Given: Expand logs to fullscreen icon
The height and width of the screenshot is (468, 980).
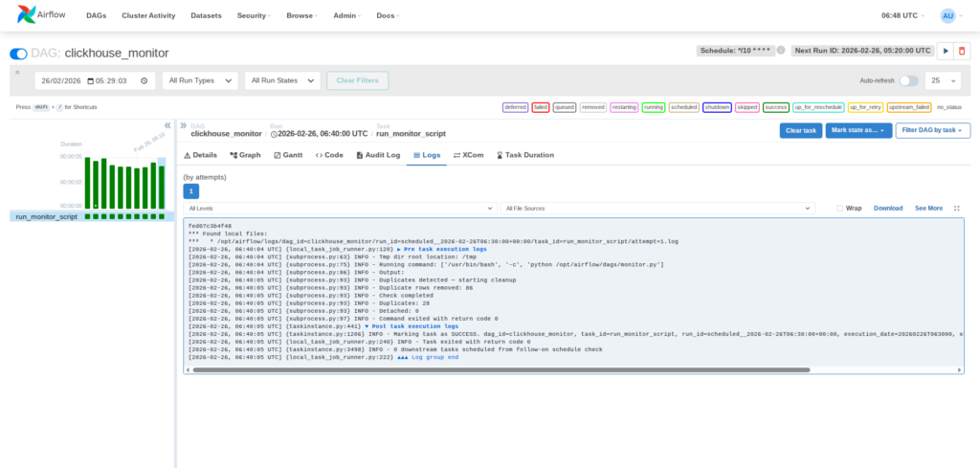Looking at the screenshot, I should [x=957, y=208].
